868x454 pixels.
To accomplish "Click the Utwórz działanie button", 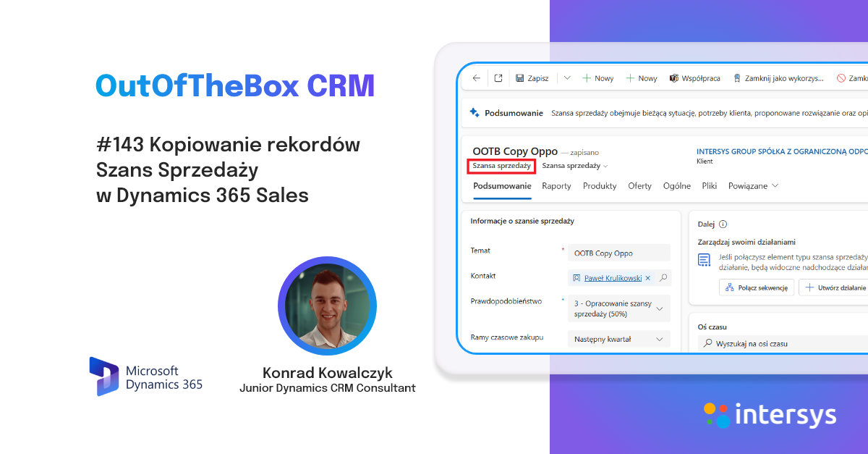I will tap(834, 287).
